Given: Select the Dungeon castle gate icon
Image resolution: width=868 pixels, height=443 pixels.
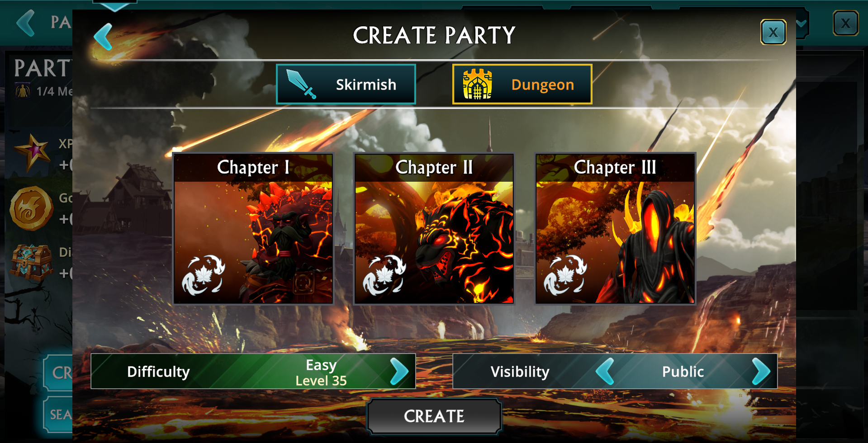Looking at the screenshot, I should pyautogui.click(x=477, y=84).
